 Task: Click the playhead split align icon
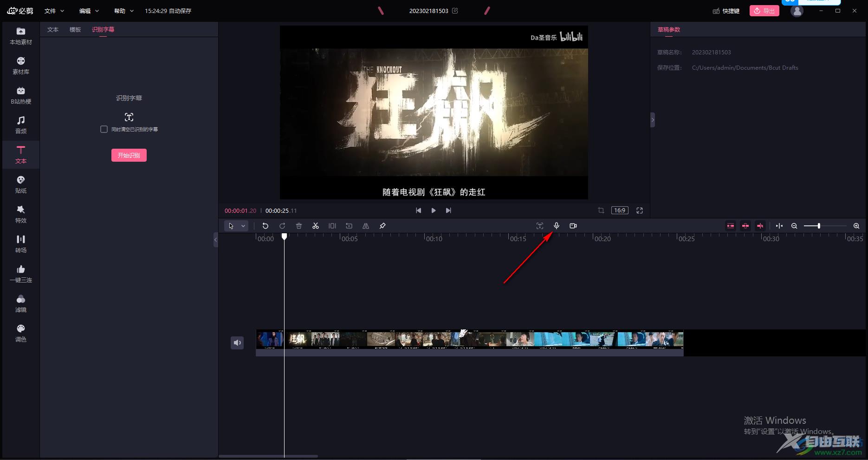(779, 226)
